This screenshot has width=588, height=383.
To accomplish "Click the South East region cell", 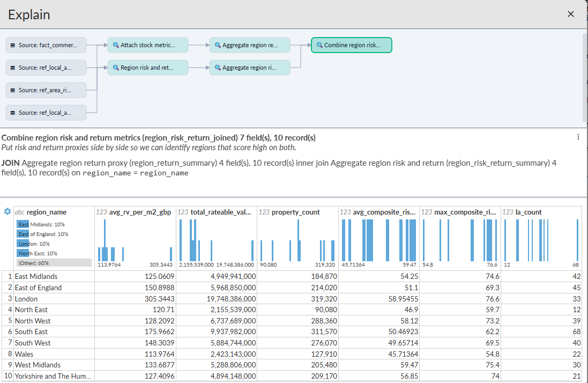I will (54, 332).
